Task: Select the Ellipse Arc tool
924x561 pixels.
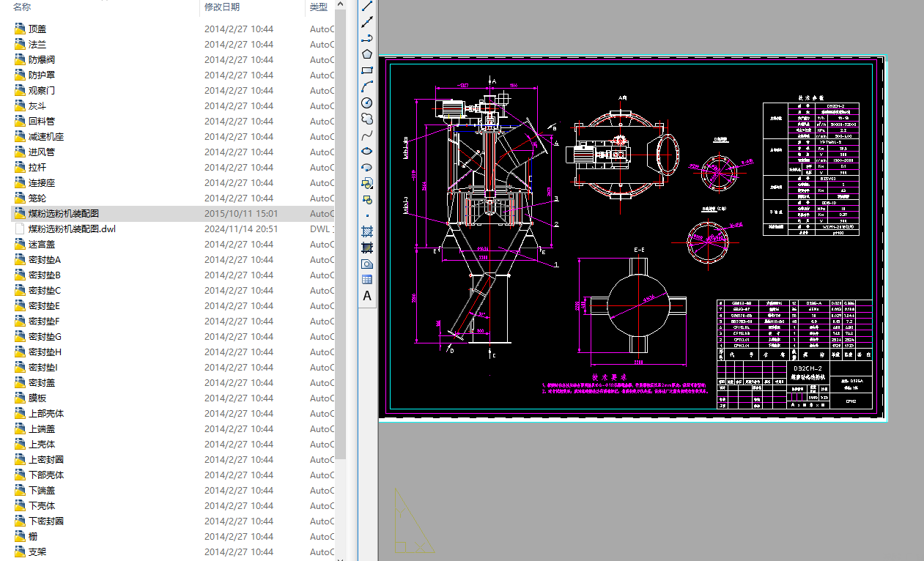Action: (367, 167)
